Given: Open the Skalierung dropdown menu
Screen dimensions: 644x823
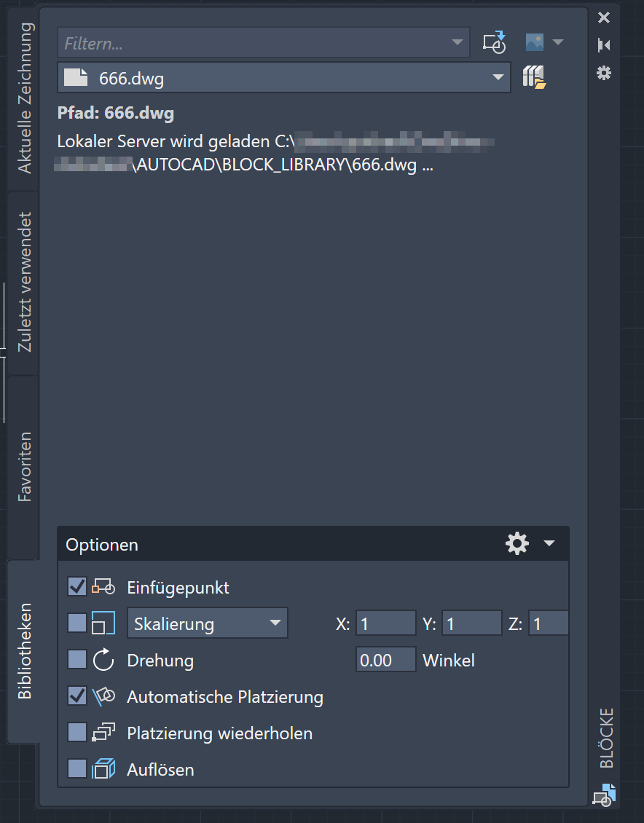Looking at the screenshot, I should (x=206, y=623).
